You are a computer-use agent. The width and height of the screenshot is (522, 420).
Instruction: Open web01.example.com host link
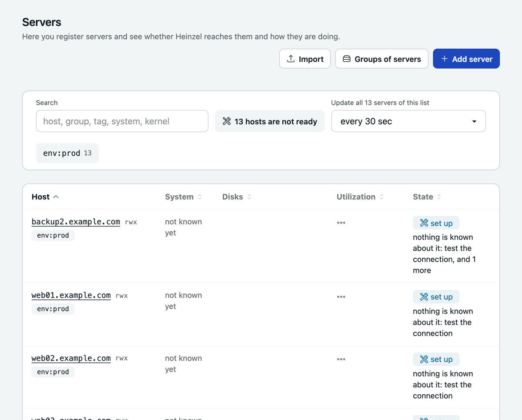click(x=71, y=295)
